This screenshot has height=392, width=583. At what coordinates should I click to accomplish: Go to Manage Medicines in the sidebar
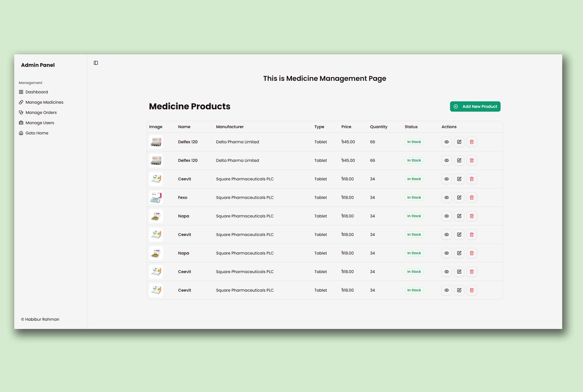click(41, 102)
